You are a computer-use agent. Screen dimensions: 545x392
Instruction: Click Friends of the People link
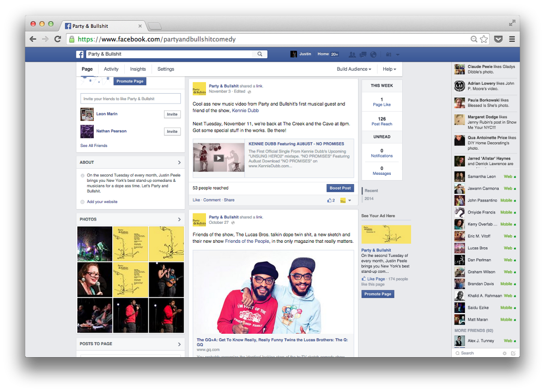[247, 241]
